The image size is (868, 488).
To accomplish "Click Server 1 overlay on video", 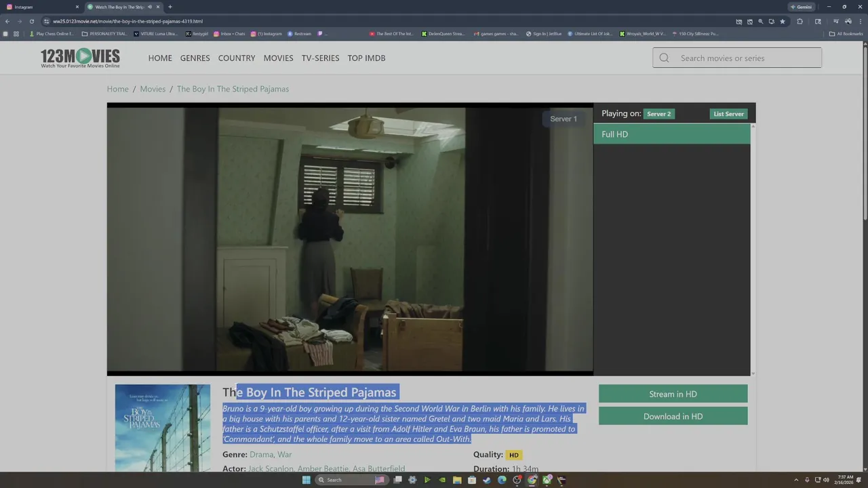I will (564, 119).
